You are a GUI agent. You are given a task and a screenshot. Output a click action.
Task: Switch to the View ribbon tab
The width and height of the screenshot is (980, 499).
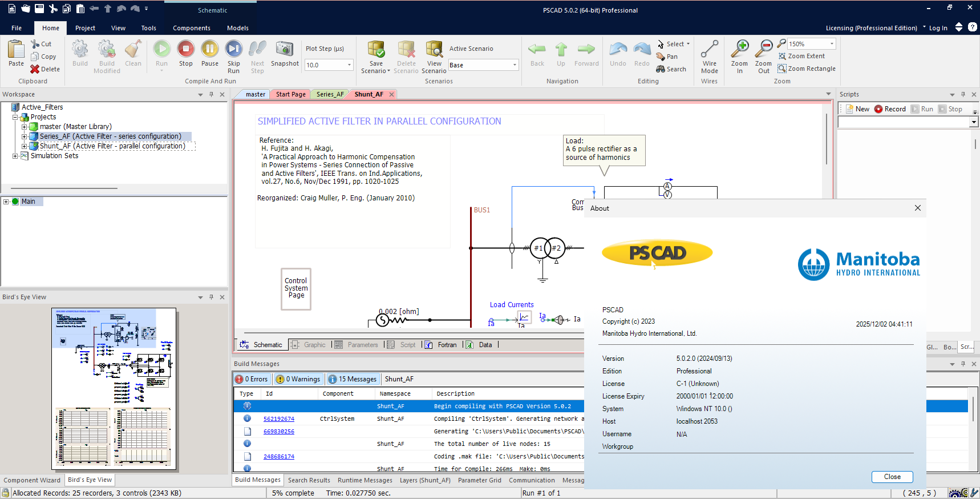[118, 28]
